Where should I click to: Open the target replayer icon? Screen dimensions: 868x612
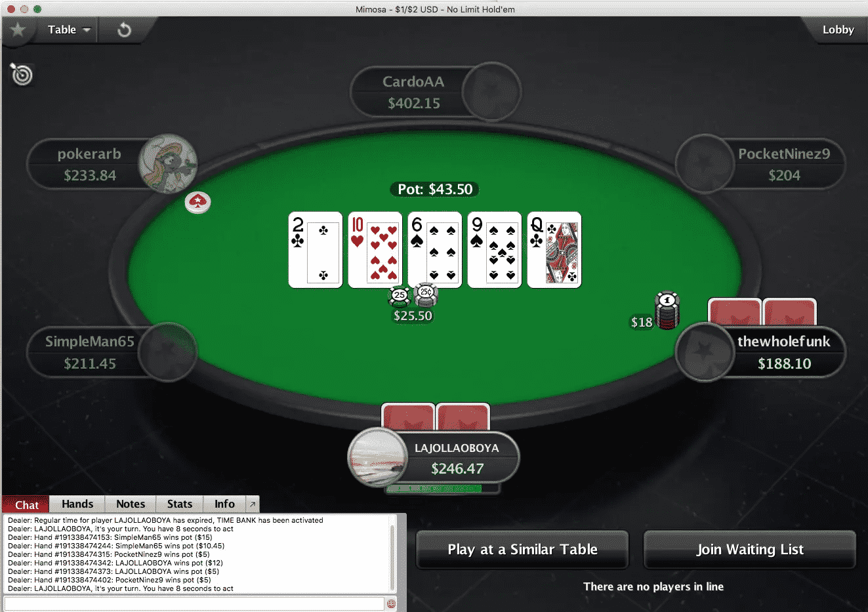[x=22, y=75]
